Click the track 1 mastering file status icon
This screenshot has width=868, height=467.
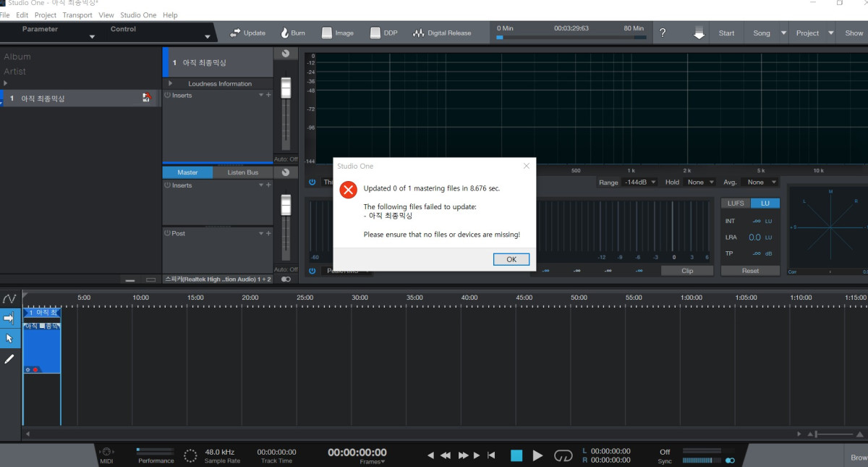click(x=147, y=98)
